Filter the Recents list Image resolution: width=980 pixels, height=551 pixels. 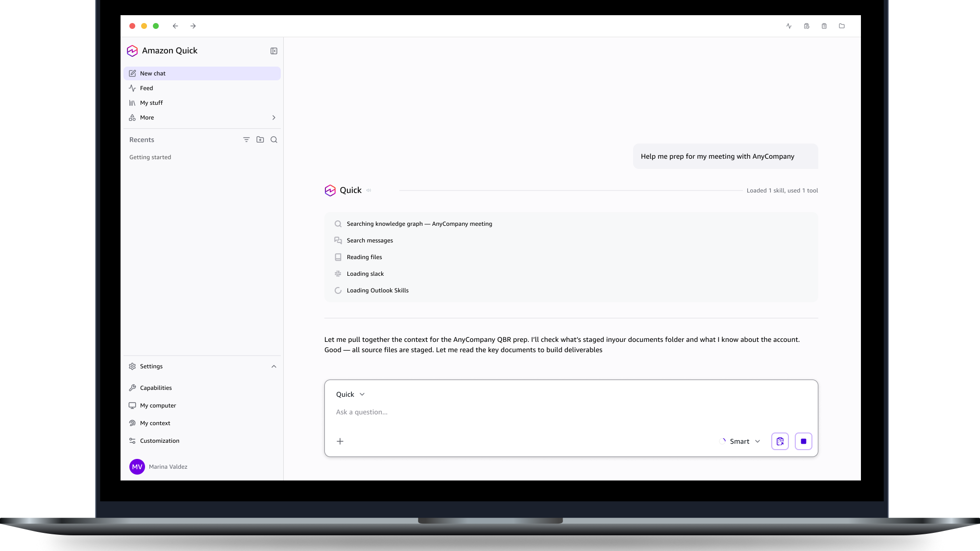pyautogui.click(x=246, y=140)
